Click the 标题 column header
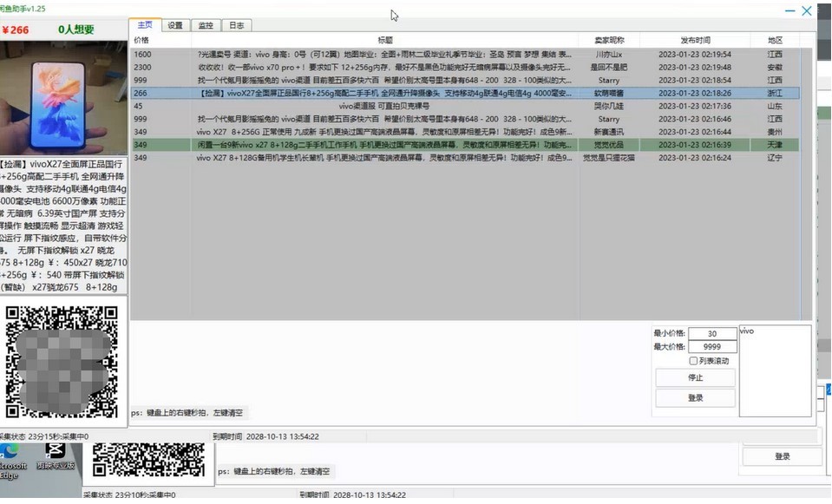The width and height of the screenshot is (832, 504). (385, 40)
